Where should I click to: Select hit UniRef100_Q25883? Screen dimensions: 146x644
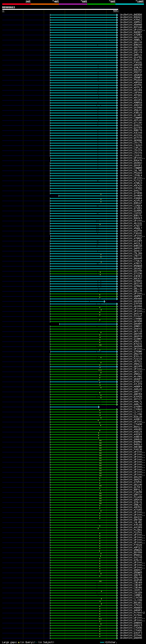(x=131, y=281)
